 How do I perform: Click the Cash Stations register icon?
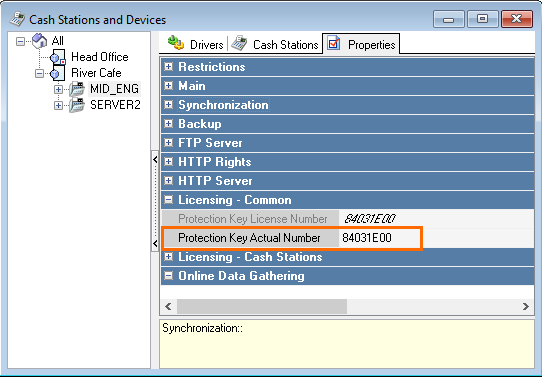[239, 44]
